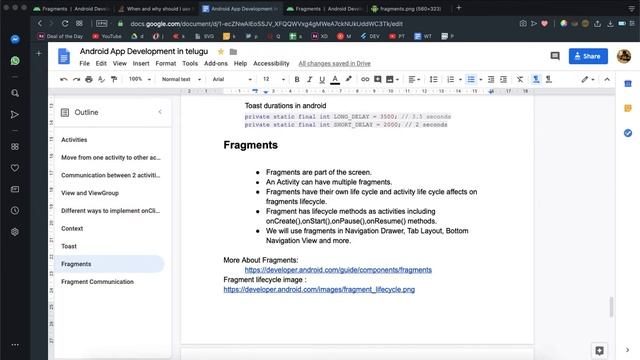Open the text alignment dropdown

414,79
